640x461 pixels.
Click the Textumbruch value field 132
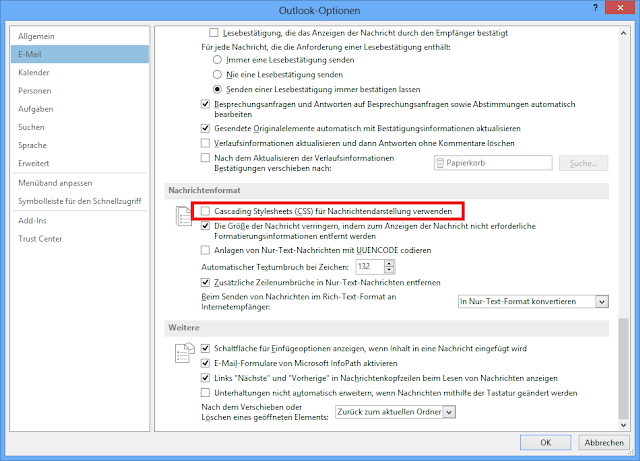point(370,267)
